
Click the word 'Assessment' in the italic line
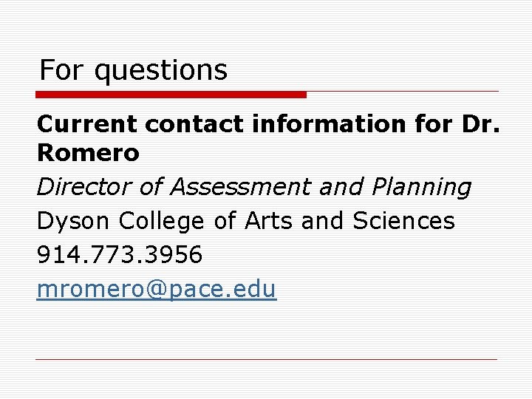click(x=241, y=187)
